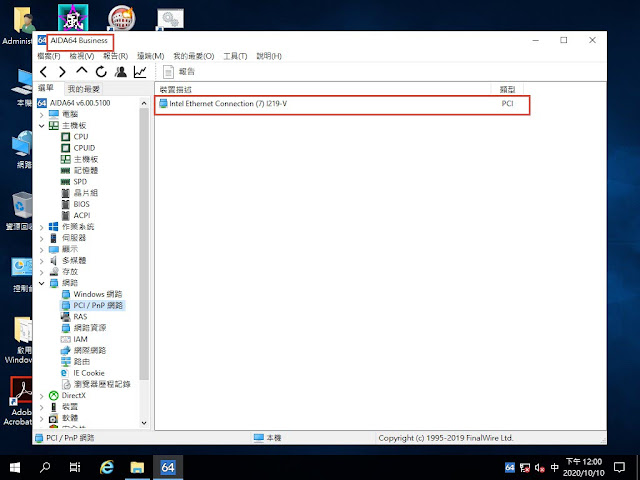Open the IE Cookie item
Image resolution: width=640 pixels, height=480 pixels.
[x=89, y=373]
